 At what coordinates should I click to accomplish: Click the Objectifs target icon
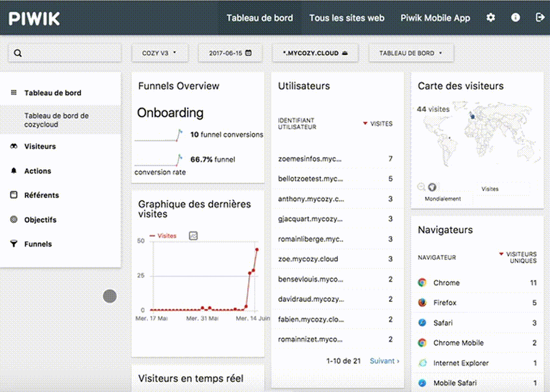(x=13, y=220)
